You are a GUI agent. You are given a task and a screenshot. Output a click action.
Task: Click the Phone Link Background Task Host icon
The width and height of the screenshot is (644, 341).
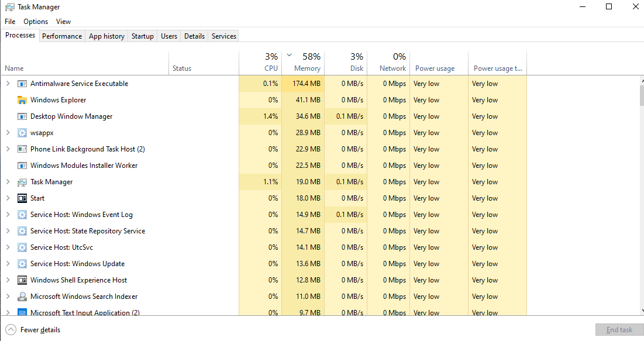[22, 149]
